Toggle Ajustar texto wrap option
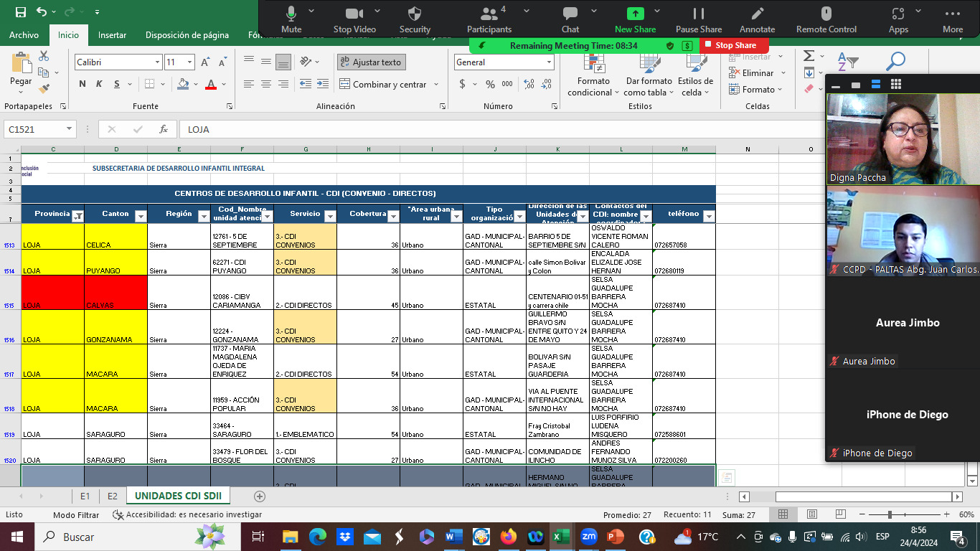980x551 pixels. (371, 62)
